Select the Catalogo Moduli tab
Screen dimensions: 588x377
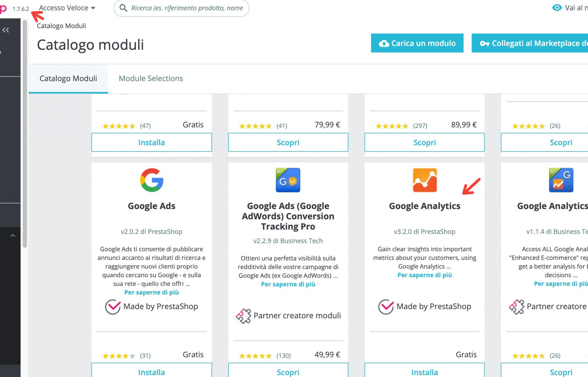[x=68, y=78]
